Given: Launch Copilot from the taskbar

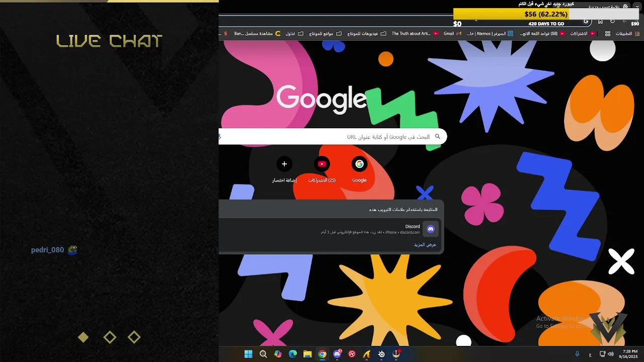Looking at the screenshot, I should (x=278, y=354).
